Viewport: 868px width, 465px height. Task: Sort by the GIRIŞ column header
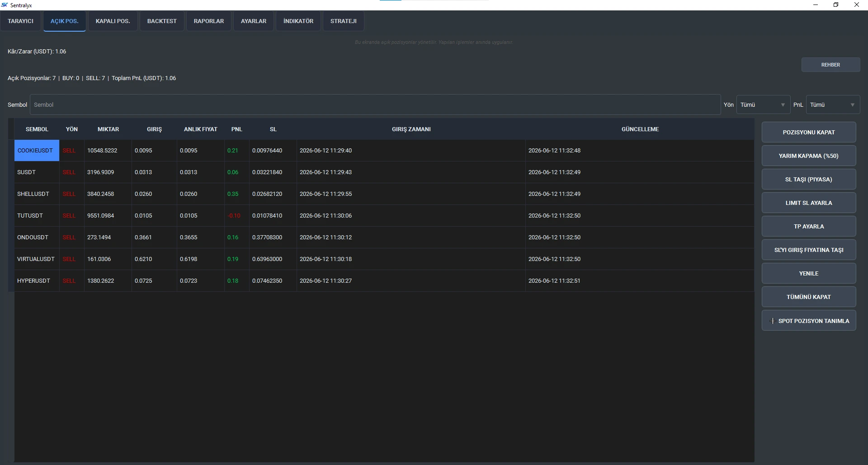coord(154,129)
